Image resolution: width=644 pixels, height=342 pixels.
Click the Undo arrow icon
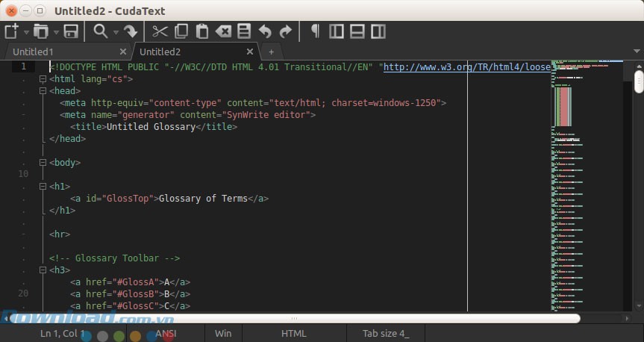264,31
